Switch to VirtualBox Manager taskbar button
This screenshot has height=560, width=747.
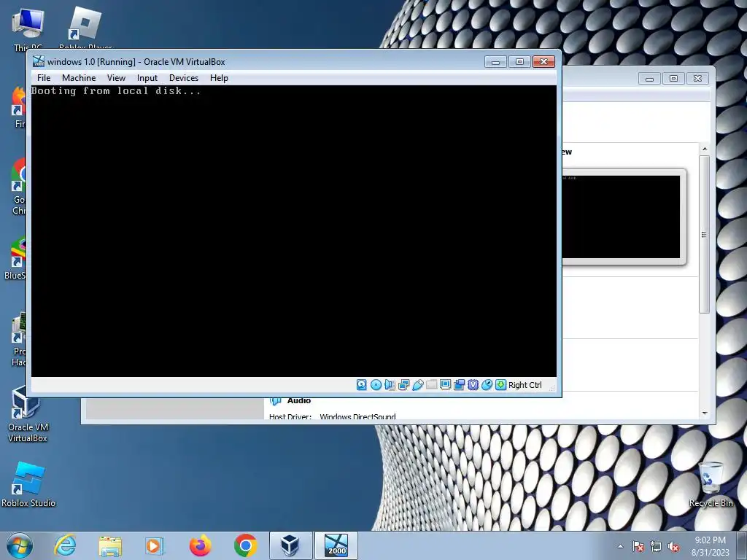(290, 545)
